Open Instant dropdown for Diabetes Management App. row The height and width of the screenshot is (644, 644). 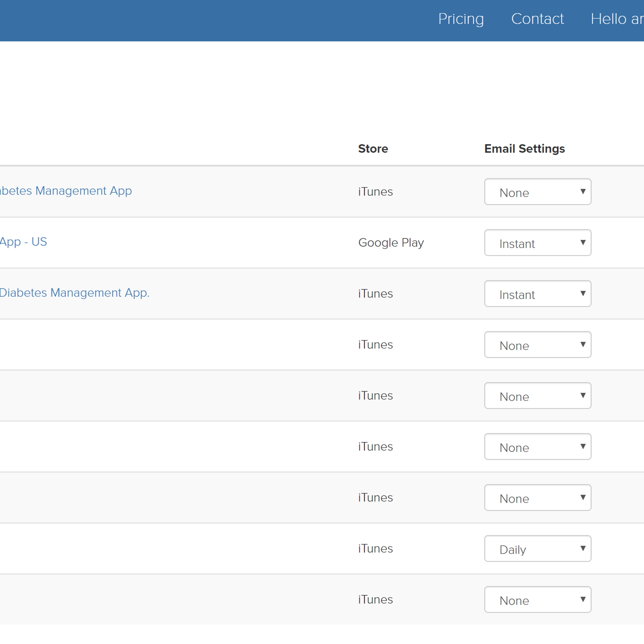click(538, 293)
